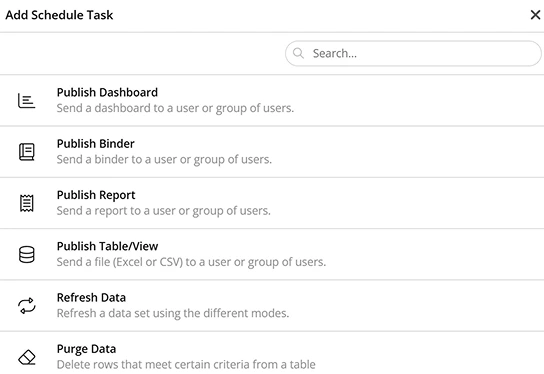544x374 pixels.
Task: Select the Publish Dashboard task title
Action: [x=107, y=92]
